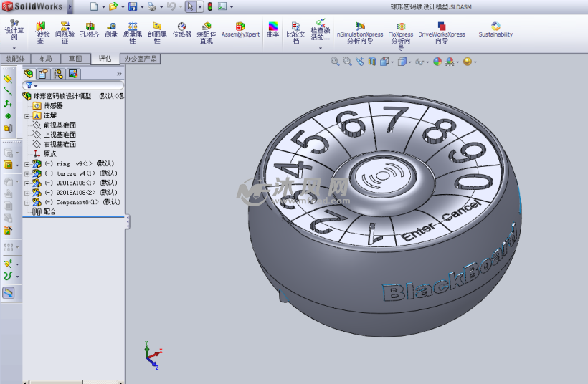Open the 设计算例 dropdown arrow
Image resolution: width=588 pixels, height=384 pixels.
[14, 48]
